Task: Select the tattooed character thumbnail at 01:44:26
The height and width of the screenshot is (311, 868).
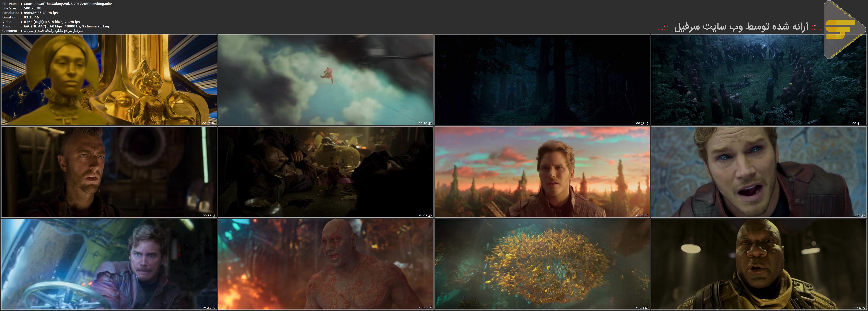Action: tap(326, 264)
